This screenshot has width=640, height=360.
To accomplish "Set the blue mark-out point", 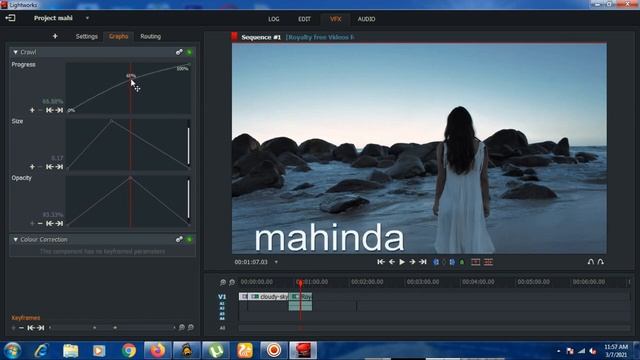I will click(x=452, y=262).
